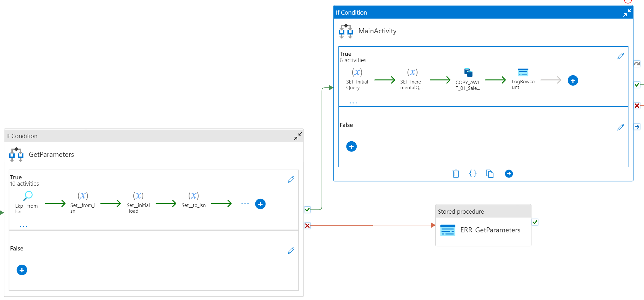Click GetParameters success output connector

pos(307,210)
